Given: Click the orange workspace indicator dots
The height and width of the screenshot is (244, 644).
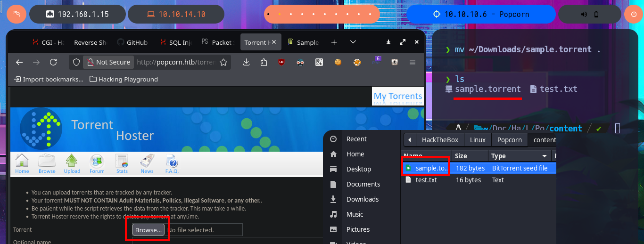Looking at the screenshot, I should point(322,14).
